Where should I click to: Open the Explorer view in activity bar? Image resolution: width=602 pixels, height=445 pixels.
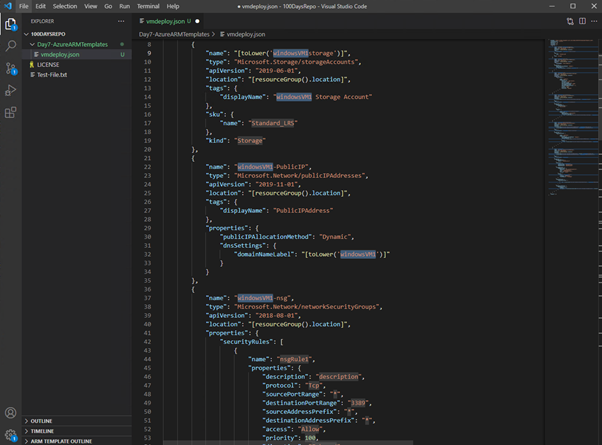[12, 24]
